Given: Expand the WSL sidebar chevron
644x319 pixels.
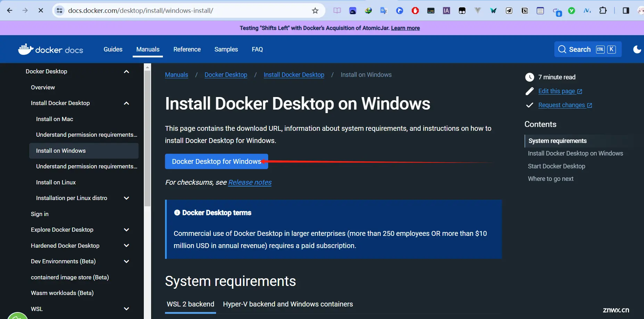Looking at the screenshot, I should [126, 309].
